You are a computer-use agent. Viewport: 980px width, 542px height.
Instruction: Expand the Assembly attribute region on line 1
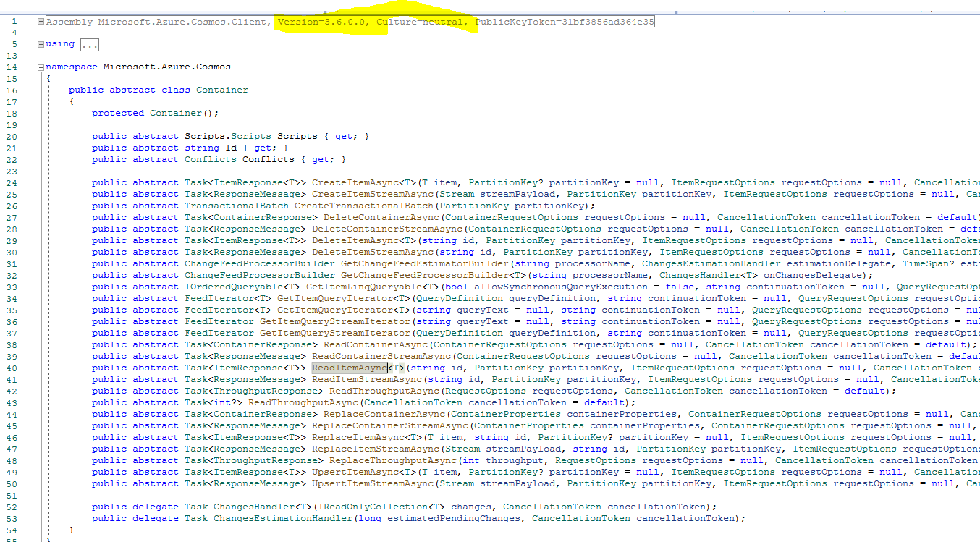pos(41,21)
